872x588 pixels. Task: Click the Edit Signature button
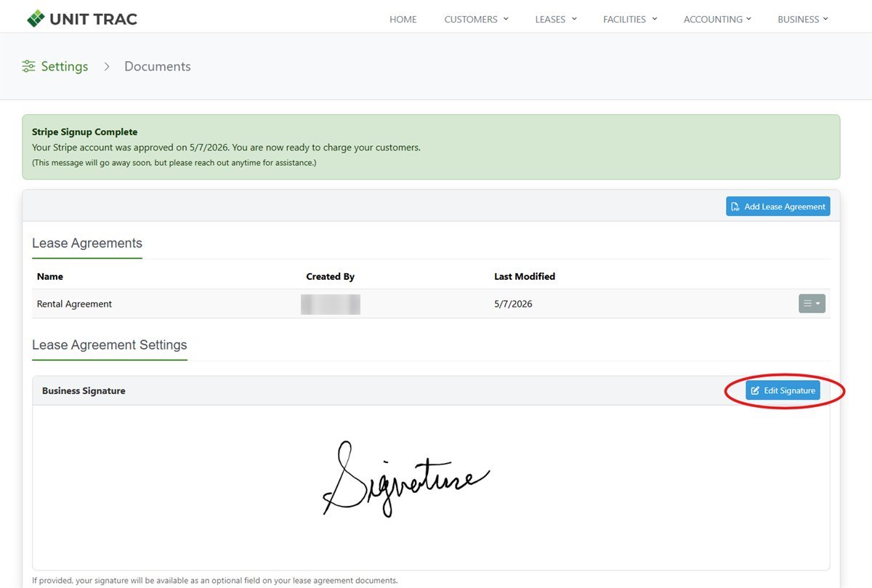783,390
